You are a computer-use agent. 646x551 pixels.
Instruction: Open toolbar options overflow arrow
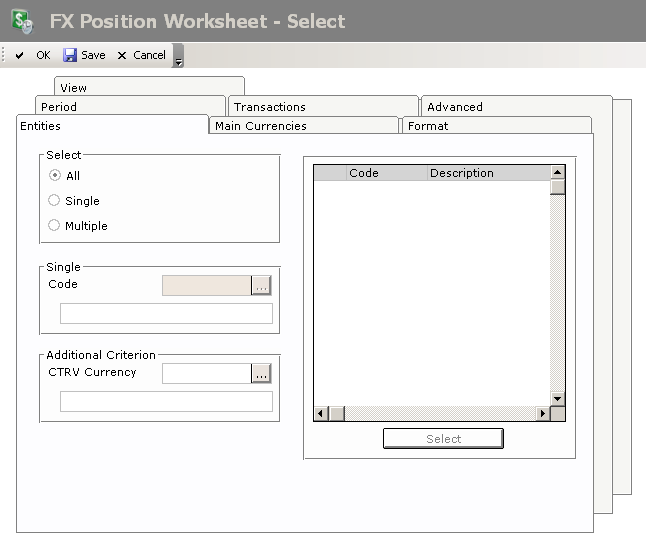(178, 59)
